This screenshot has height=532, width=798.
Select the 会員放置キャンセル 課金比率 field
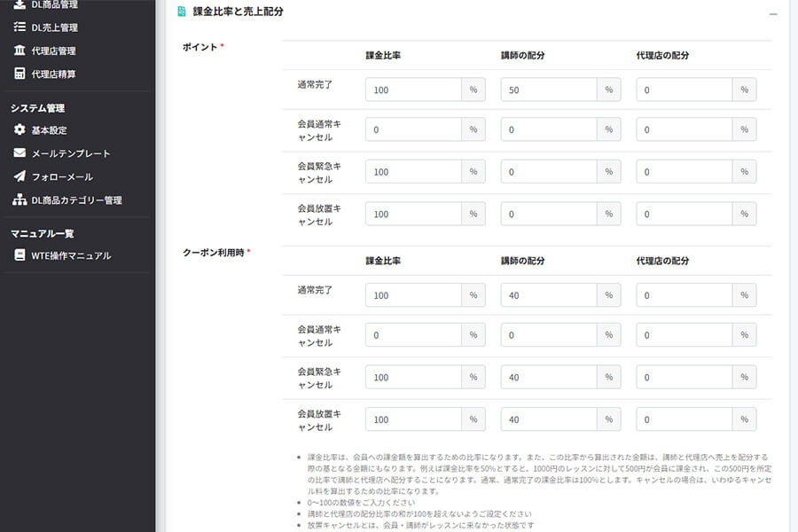[x=412, y=214]
